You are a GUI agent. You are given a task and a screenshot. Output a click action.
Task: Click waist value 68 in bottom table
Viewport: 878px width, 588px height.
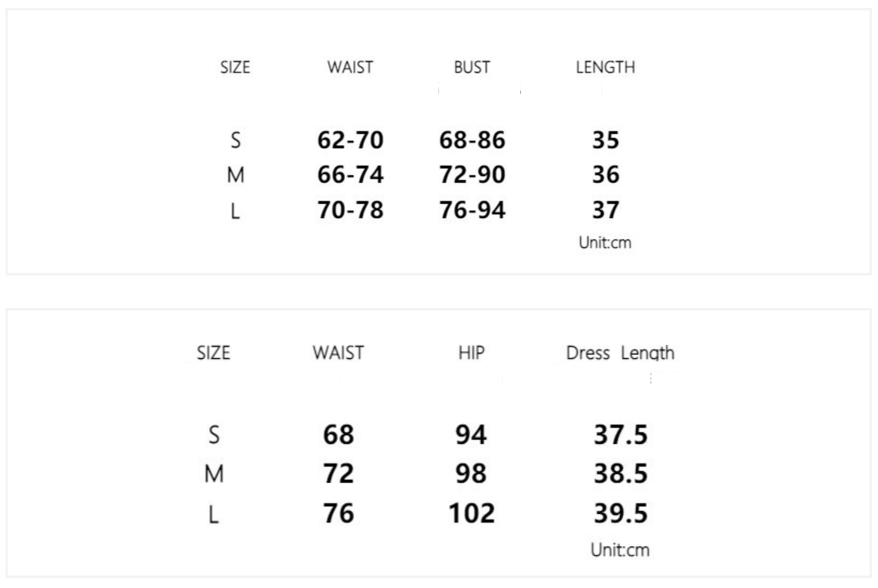338,435
